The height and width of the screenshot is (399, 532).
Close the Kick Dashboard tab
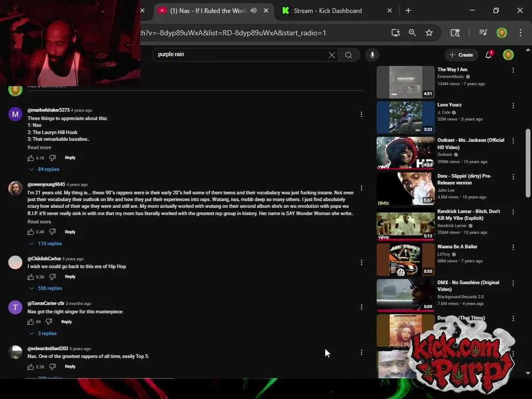(390, 11)
